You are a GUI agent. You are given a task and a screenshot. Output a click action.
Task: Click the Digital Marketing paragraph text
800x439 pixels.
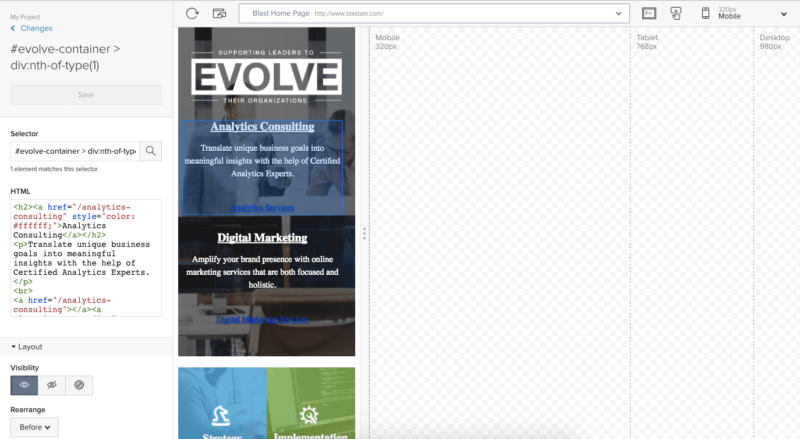click(x=262, y=272)
